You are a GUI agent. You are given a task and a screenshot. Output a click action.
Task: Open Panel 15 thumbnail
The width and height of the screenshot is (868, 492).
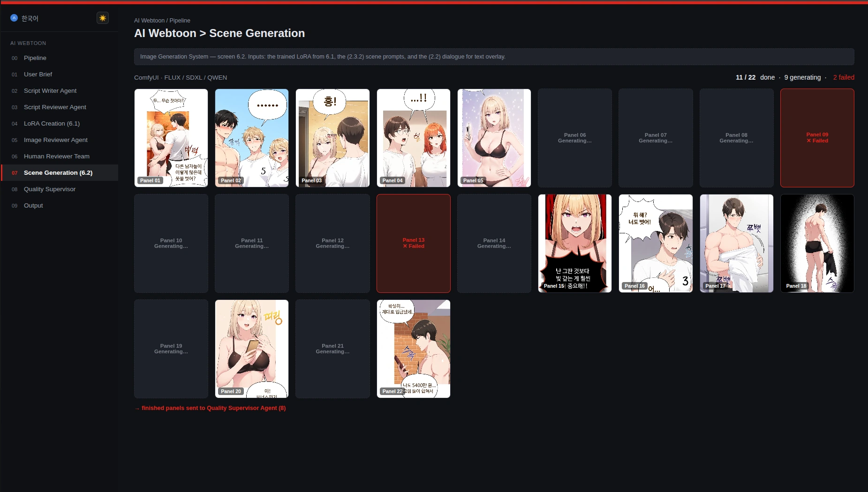575,243
